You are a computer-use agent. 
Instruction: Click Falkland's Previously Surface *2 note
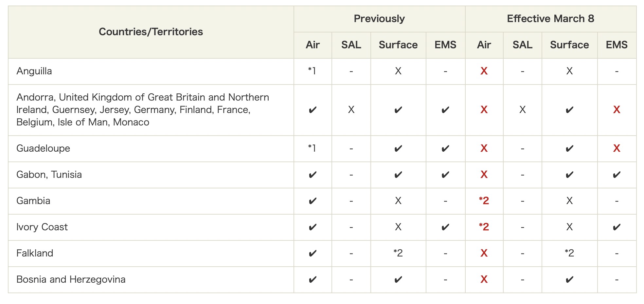pos(398,253)
